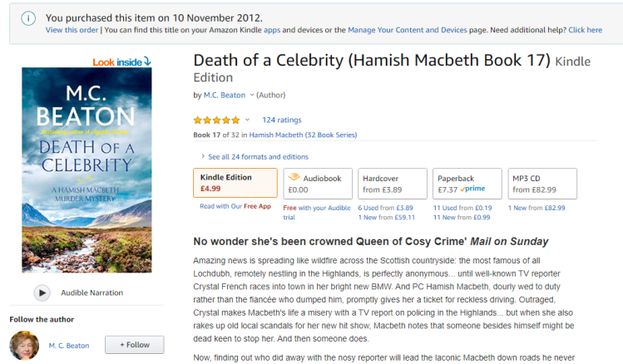Open Manage Your Content and Devices page
The width and height of the screenshot is (623, 364).
[x=407, y=30]
